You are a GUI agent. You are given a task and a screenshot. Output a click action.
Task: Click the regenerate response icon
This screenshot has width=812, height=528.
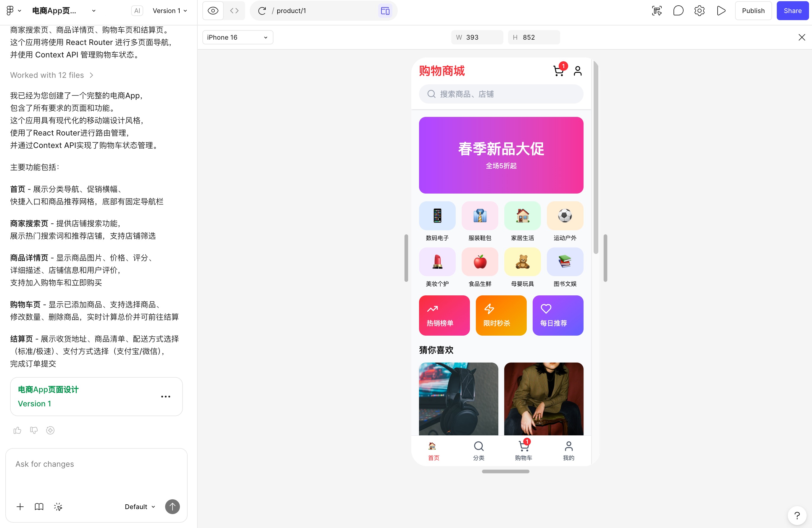coord(50,430)
